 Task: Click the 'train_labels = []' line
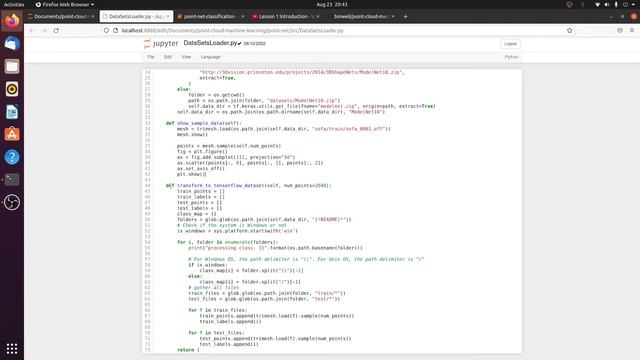click(201, 197)
